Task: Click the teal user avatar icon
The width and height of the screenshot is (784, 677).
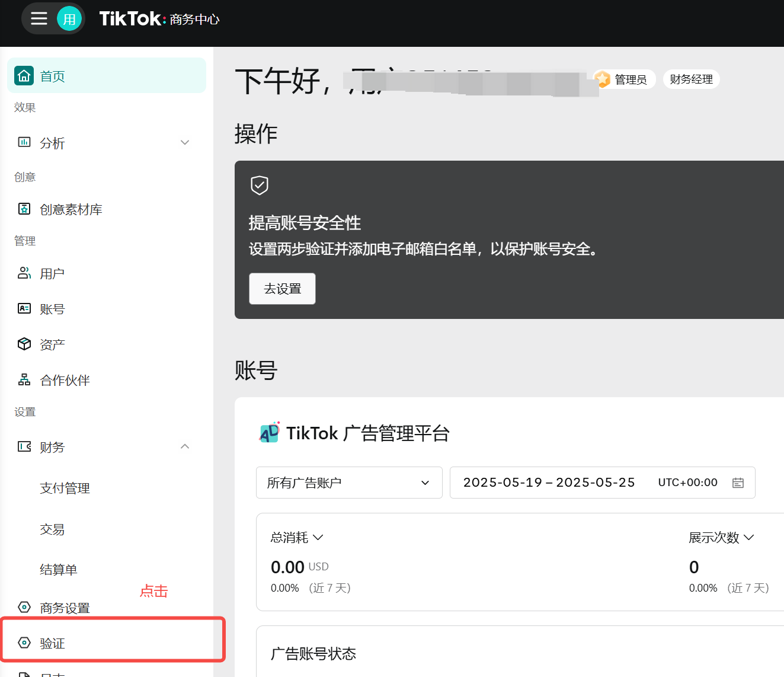Action: click(x=69, y=19)
